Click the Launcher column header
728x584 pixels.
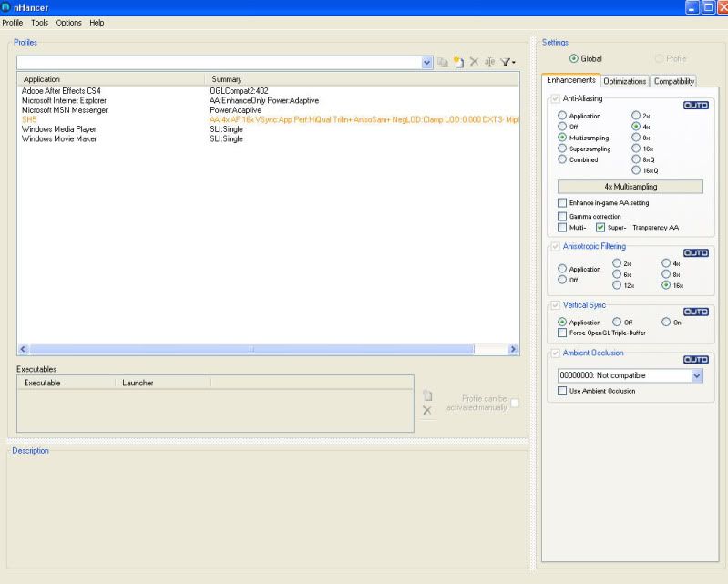point(163,383)
